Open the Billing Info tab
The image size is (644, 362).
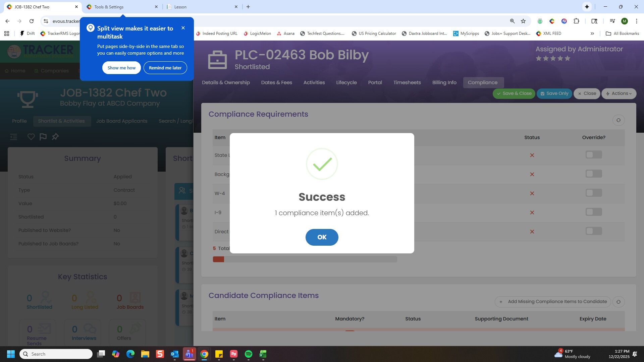click(x=444, y=82)
